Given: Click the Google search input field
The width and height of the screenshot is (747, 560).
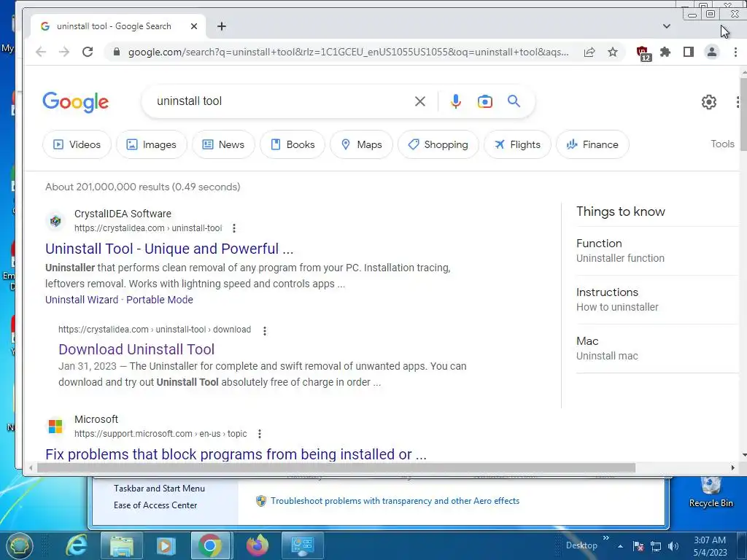Looking at the screenshot, I should tap(281, 101).
